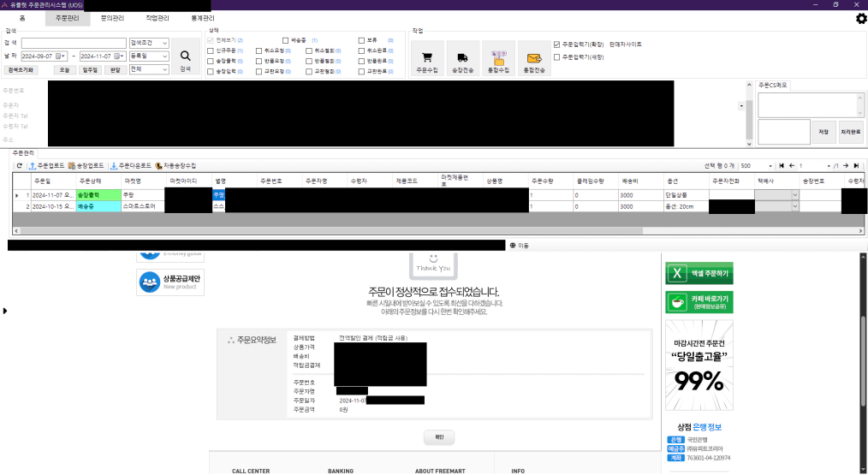Open the 작업관리 menu tab
Screen dimensions: 868x475
(x=158, y=18)
